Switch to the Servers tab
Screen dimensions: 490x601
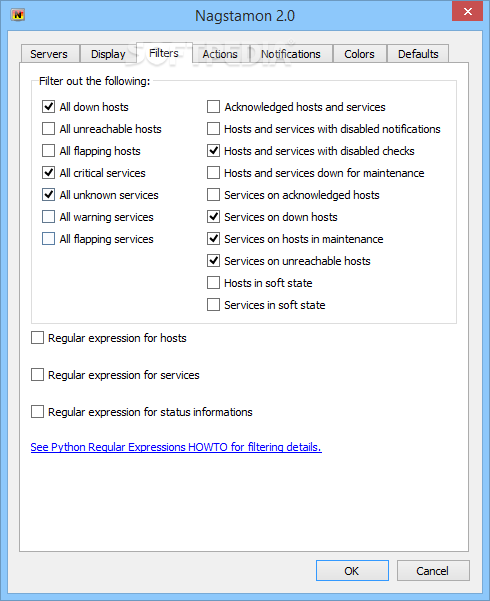(x=50, y=54)
